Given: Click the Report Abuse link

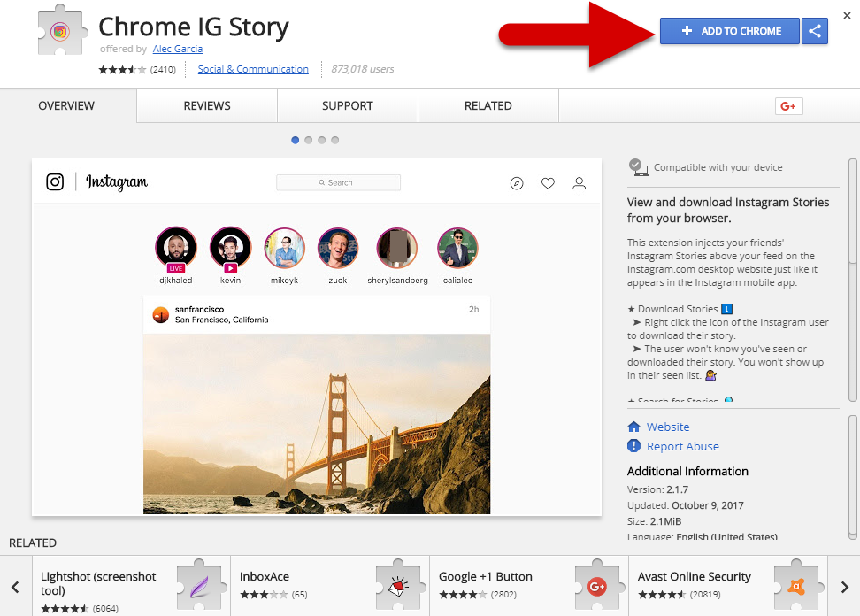Looking at the screenshot, I should [x=682, y=447].
